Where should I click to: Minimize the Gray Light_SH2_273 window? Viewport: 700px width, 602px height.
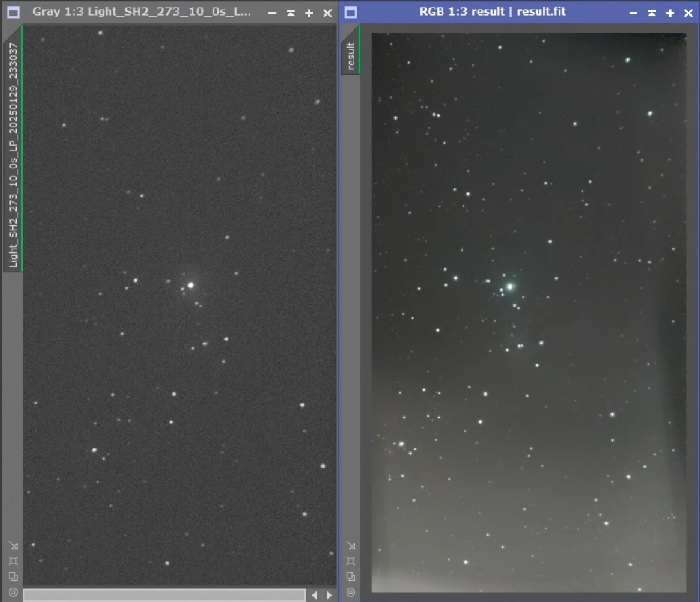point(272,14)
